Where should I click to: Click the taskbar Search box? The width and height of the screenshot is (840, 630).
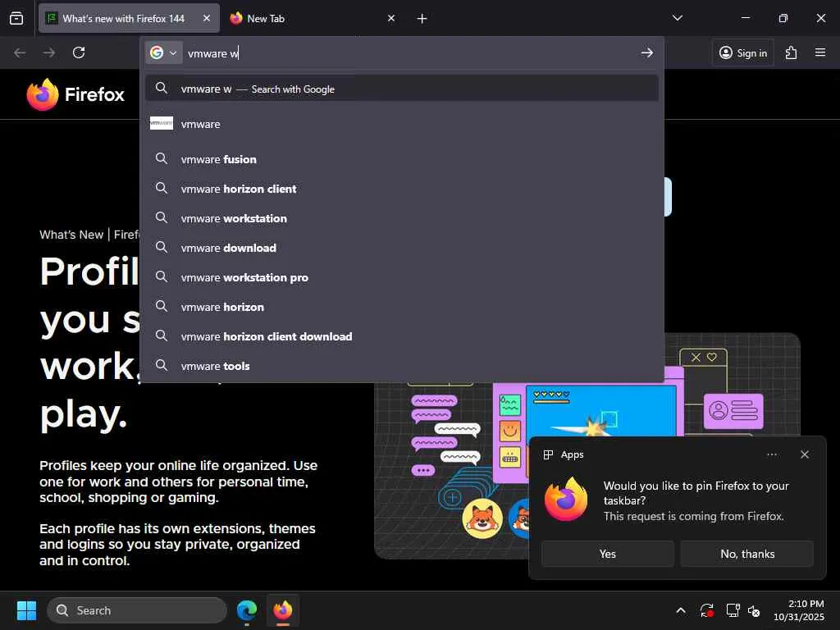click(x=137, y=610)
